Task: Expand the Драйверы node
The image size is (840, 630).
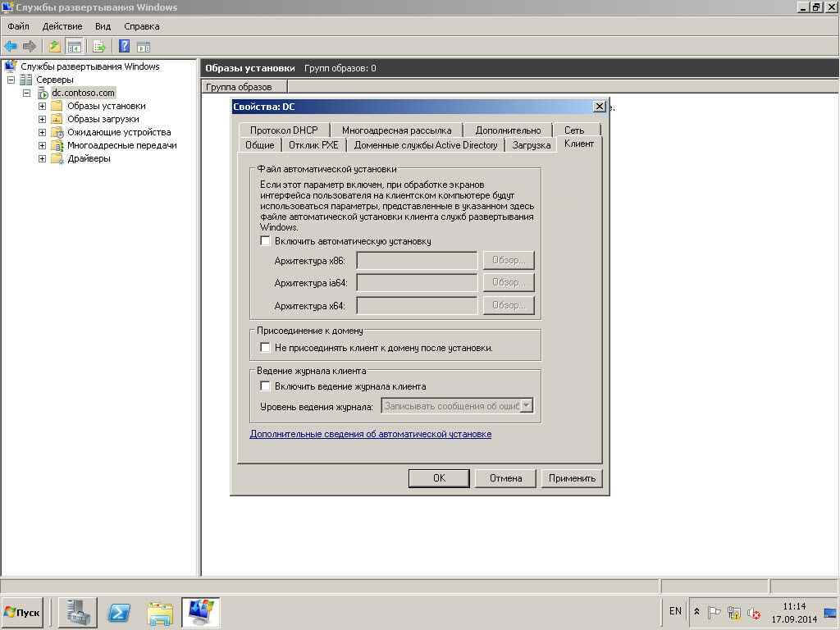Action: click(x=43, y=158)
